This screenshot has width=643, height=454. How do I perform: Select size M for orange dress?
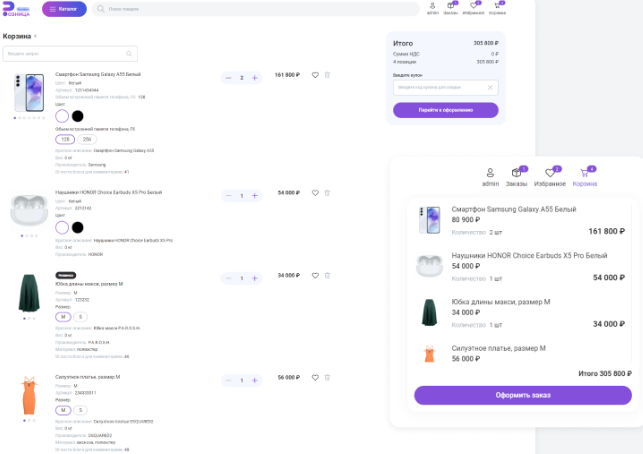pyautogui.click(x=63, y=410)
